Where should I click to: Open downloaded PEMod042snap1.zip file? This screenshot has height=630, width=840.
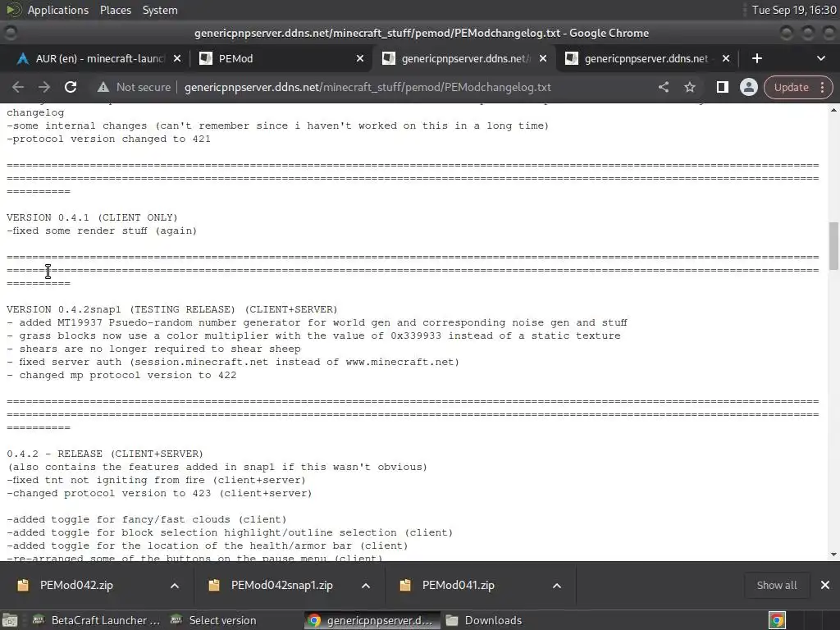(x=281, y=585)
